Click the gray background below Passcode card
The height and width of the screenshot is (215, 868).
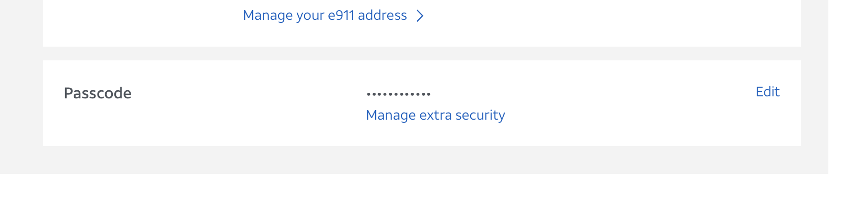(407, 160)
